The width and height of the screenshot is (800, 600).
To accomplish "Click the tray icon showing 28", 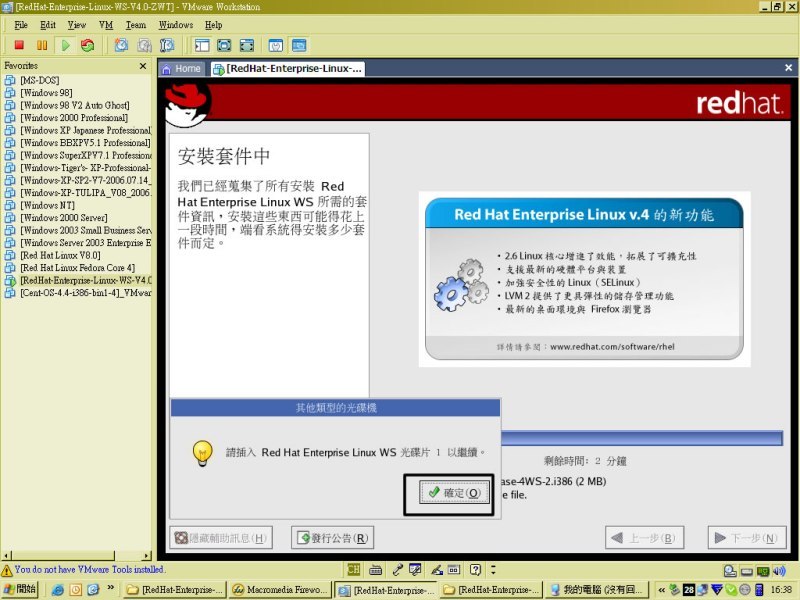I will (x=689, y=590).
